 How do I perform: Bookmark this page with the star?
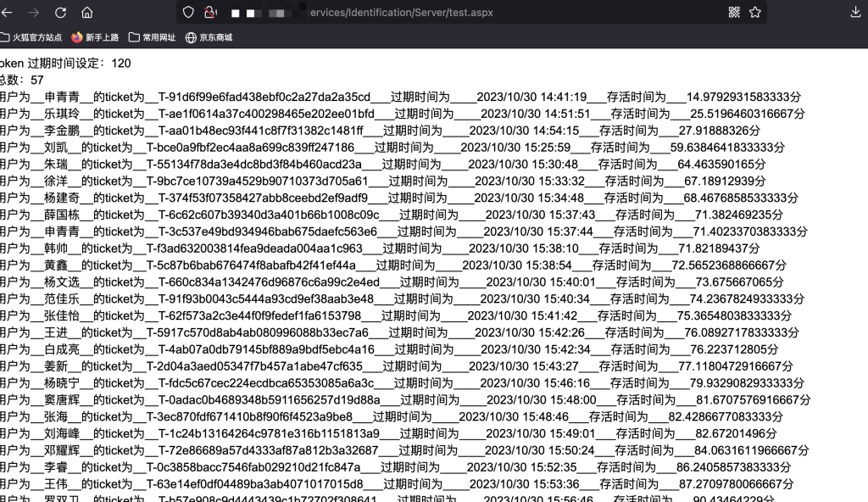coord(754,13)
